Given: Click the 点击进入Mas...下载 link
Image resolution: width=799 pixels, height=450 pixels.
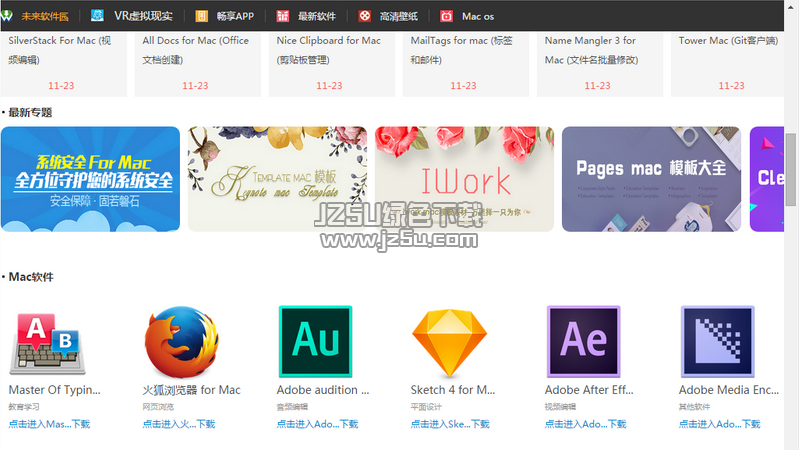Looking at the screenshot, I should tap(49, 424).
